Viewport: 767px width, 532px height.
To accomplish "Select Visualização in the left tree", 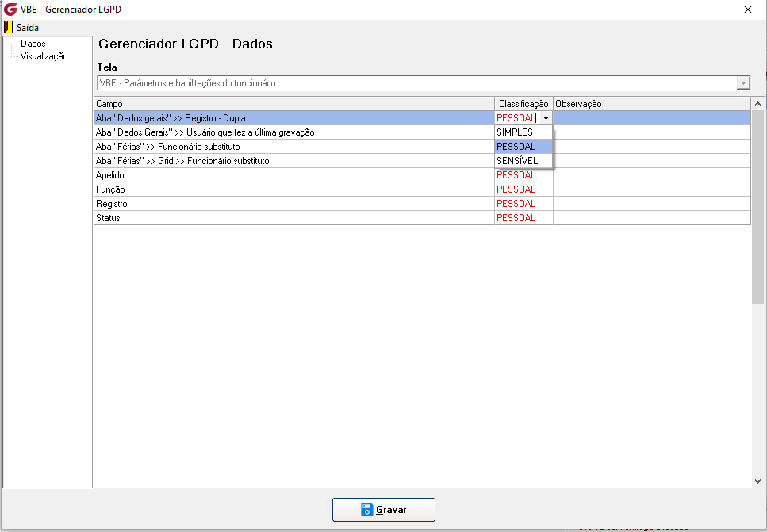I will (44, 56).
